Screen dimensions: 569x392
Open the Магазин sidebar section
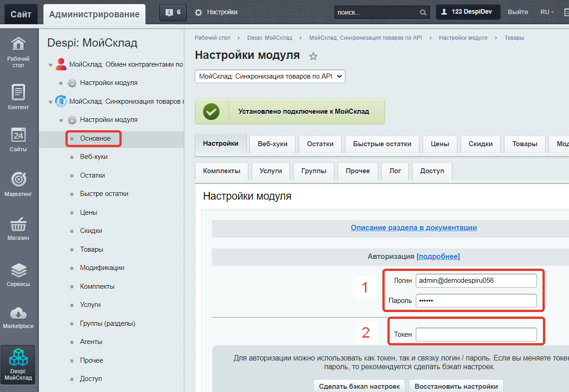pos(18,228)
